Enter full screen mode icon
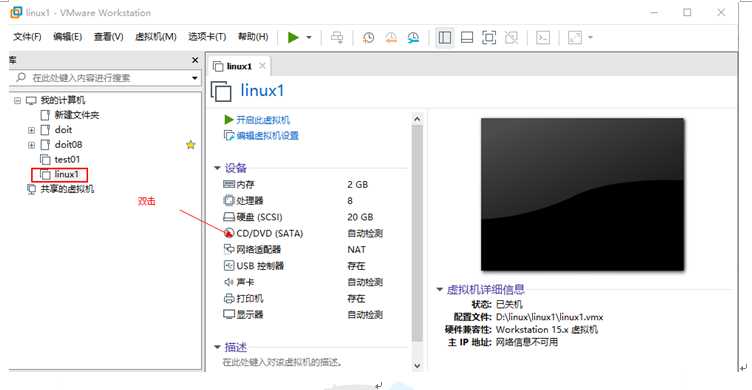This screenshot has width=752, height=390. coord(489,37)
